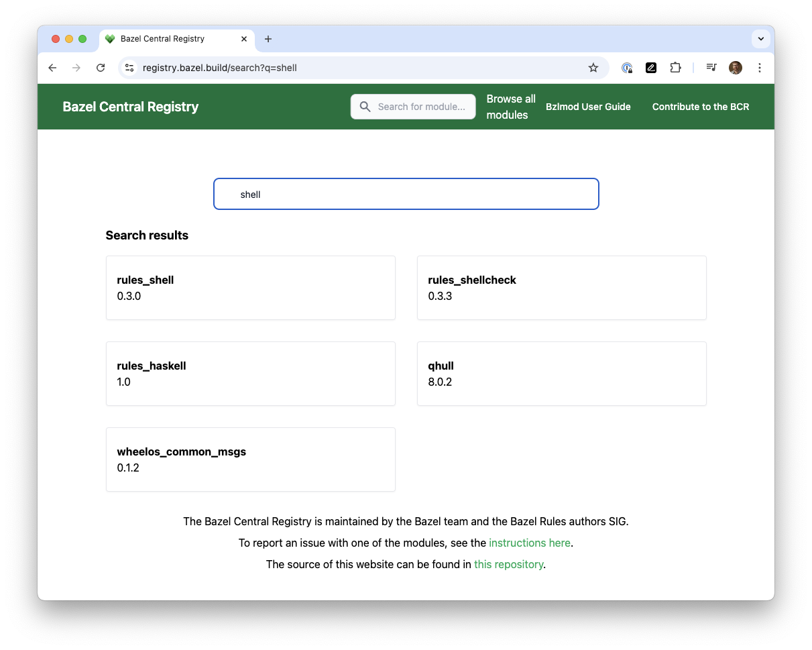The width and height of the screenshot is (812, 650).
Task: Click the browser forward arrow
Action: pos(76,68)
